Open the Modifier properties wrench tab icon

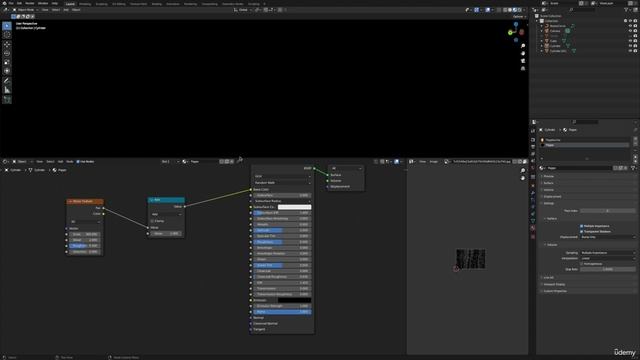point(533,193)
